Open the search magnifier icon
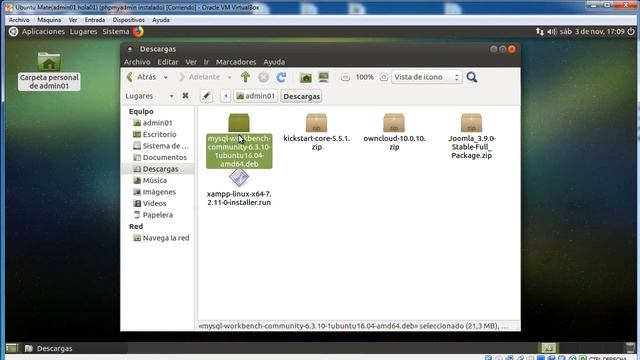Viewport: 640px width, 360px height. click(472, 77)
